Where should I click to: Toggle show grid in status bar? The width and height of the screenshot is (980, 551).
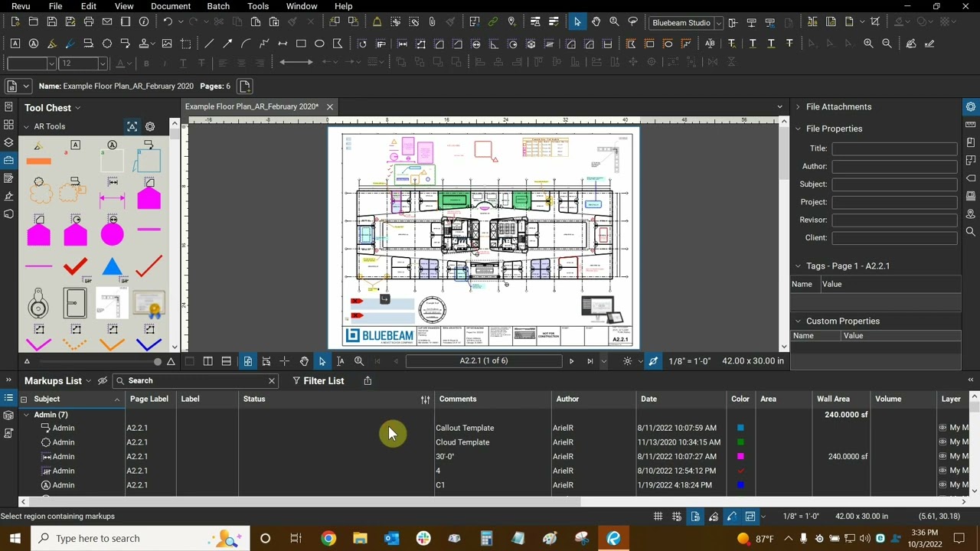[658, 517]
